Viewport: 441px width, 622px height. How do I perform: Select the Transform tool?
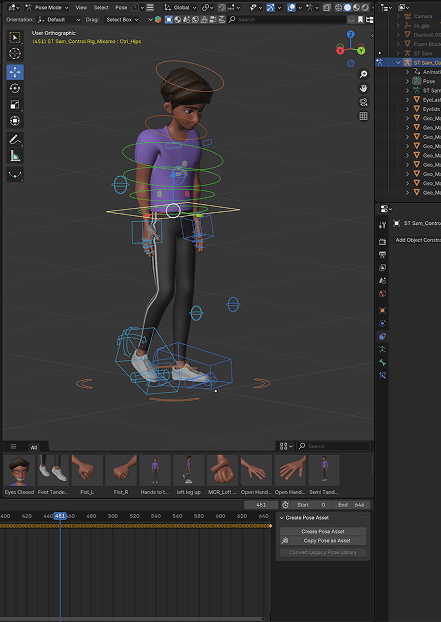(15, 120)
